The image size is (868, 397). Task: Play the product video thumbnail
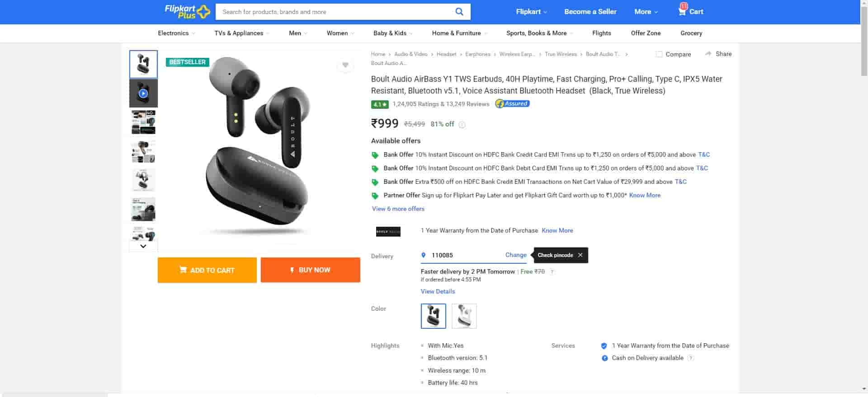pyautogui.click(x=143, y=93)
